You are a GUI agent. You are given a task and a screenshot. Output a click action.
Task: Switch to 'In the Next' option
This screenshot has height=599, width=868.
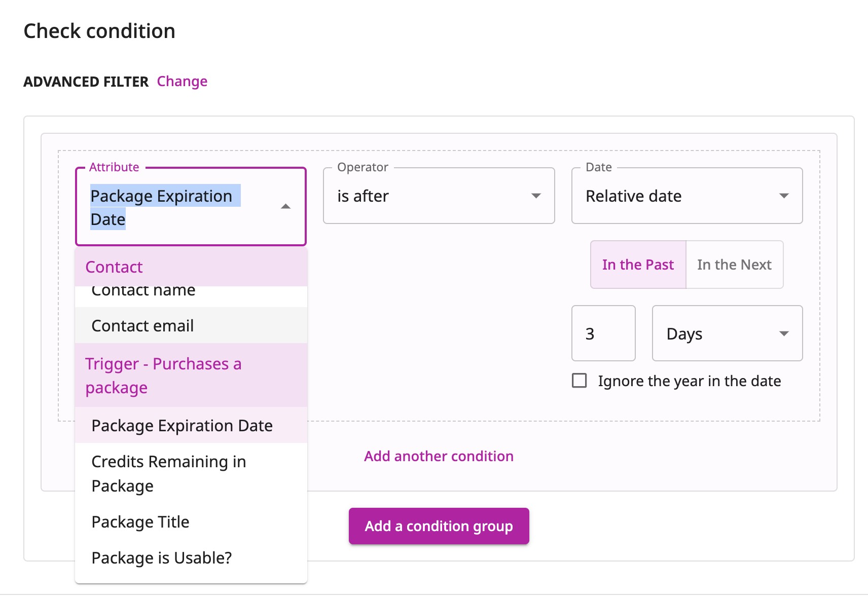coord(734,265)
